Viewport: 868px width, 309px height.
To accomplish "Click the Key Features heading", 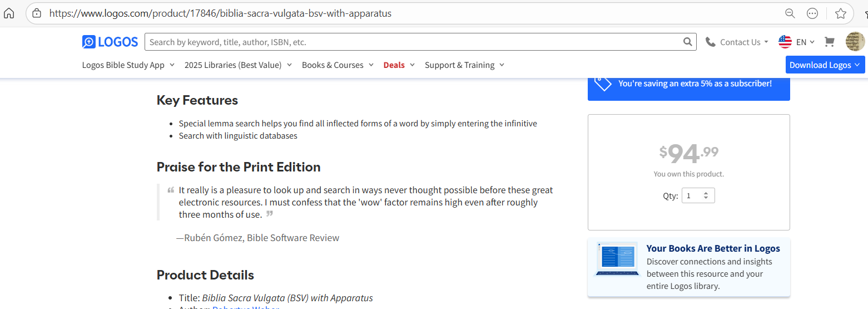I will pyautogui.click(x=197, y=100).
